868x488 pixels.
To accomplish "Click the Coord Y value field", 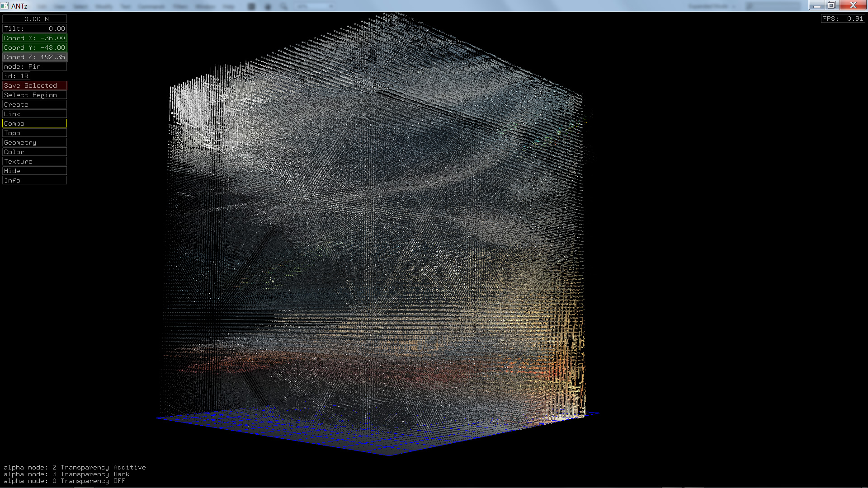I will pos(34,47).
